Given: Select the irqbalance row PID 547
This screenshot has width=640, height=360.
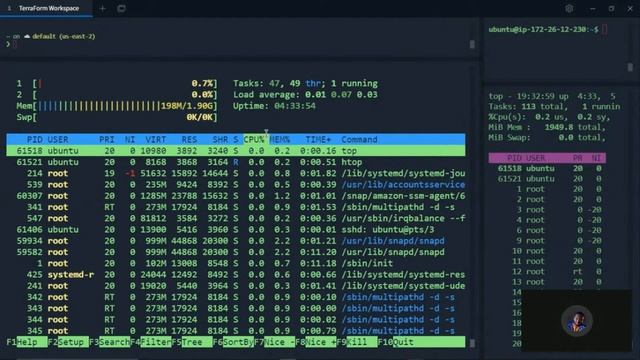Looking at the screenshot, I should [236, 218].
